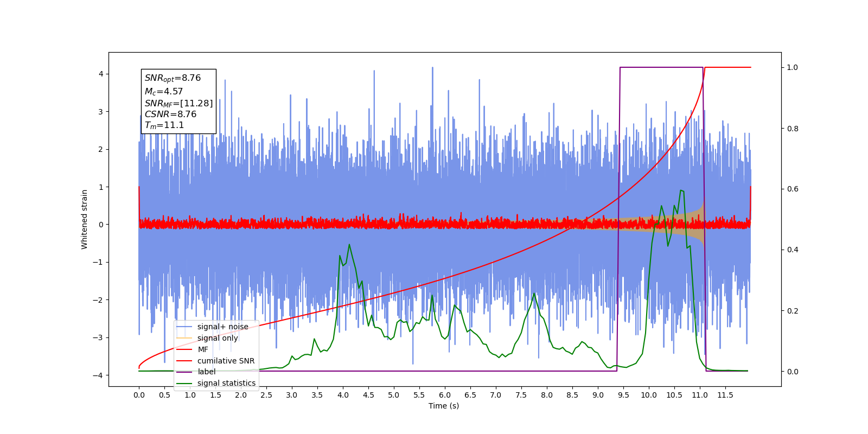This screenshot has height=434, width=868.
Task: Click the T_m=11.1 annotation text
Action: click(164, 125)
